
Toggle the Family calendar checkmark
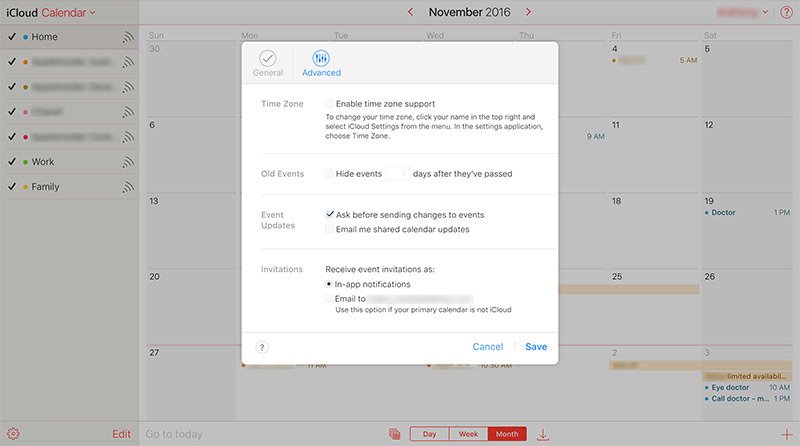[12, 186]
